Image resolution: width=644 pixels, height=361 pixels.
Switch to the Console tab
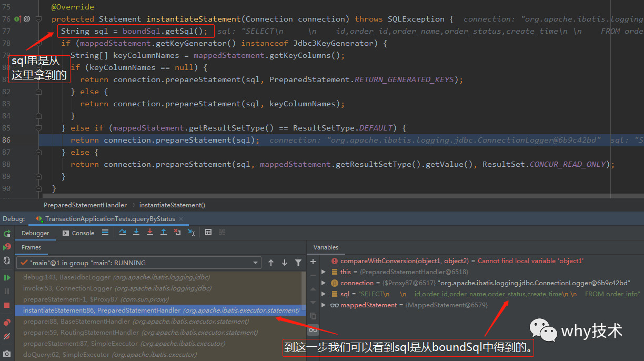[x=78, y=233]
